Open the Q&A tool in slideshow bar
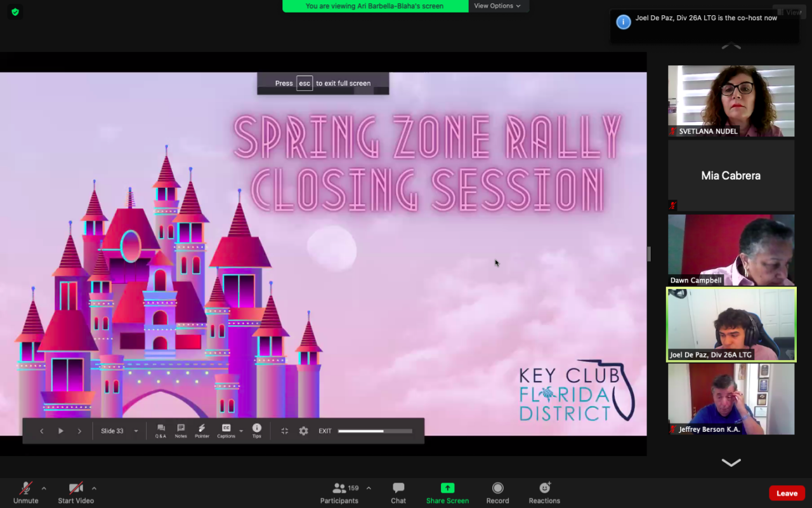This screenshot has width=812, height=508. (161, 431)
